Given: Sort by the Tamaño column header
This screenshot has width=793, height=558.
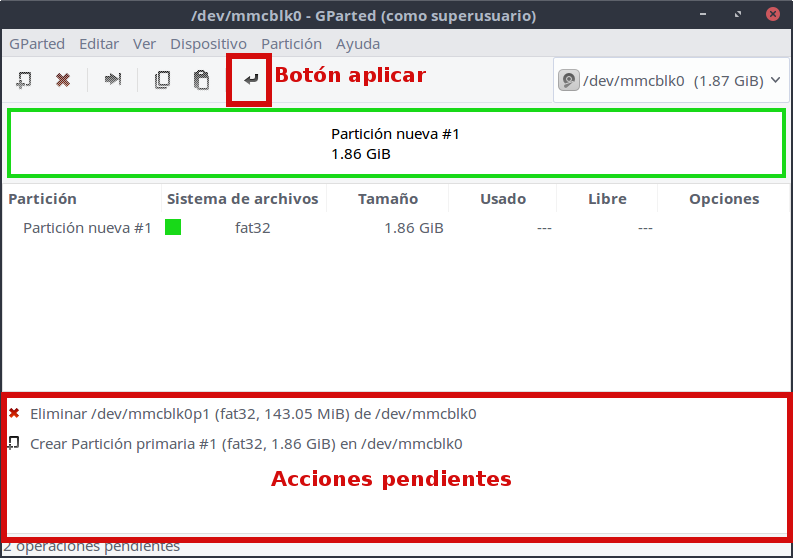Looking at the screenshot, I should tap(388, 199).
